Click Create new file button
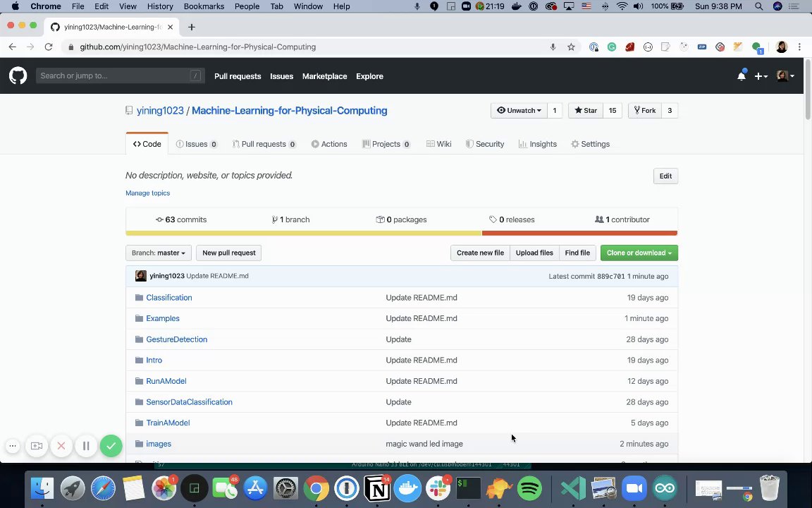The image size is (812, 508). (480, 253)
